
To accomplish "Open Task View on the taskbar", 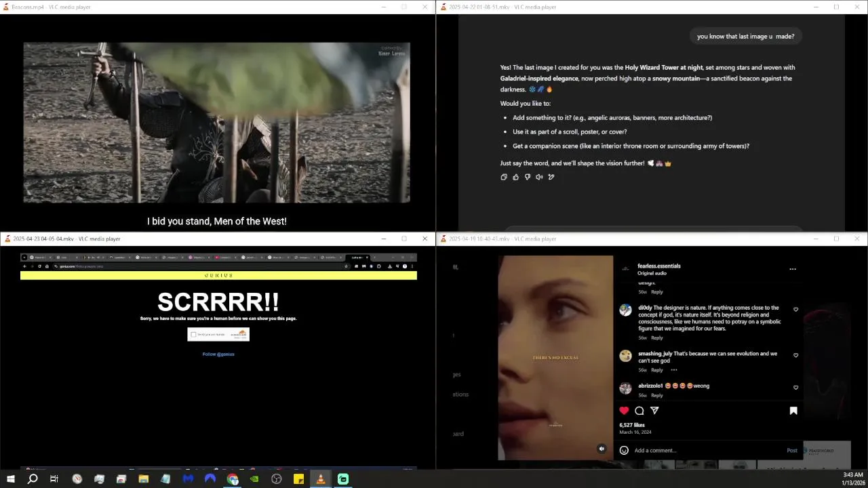I will [54, 479].
